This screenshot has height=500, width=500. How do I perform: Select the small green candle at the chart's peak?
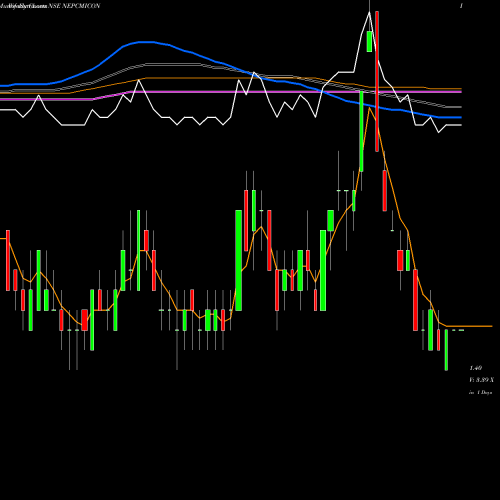[x=369, y=41]
